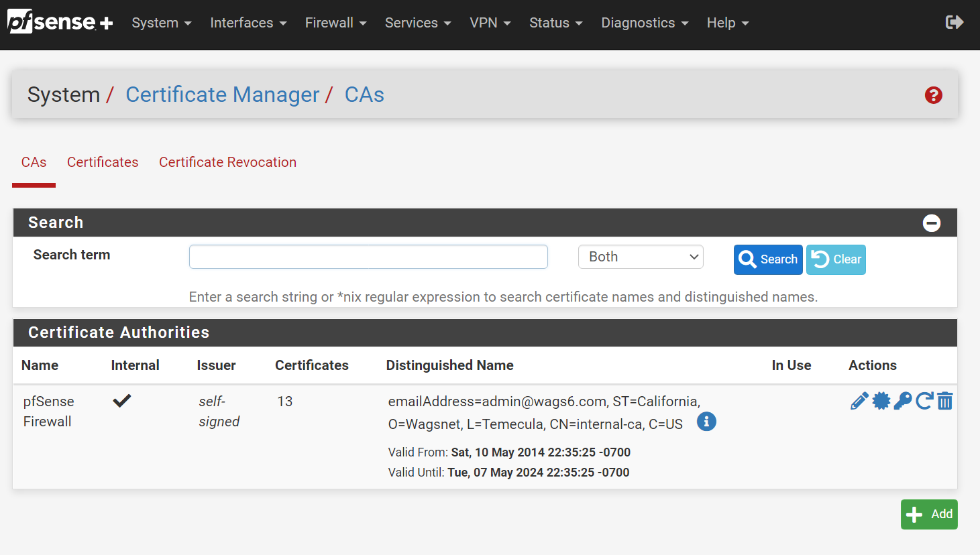Click the emailAddress distinguished name text
Viewport: 980px width, 555px height.
(x=544, y=413)
